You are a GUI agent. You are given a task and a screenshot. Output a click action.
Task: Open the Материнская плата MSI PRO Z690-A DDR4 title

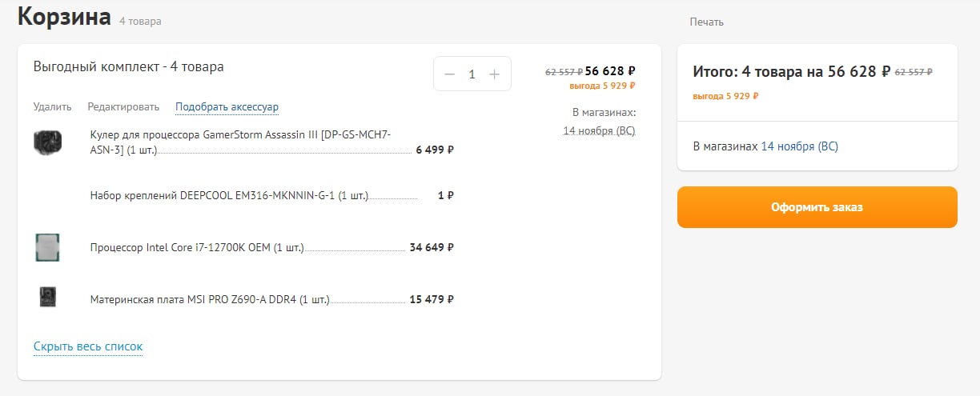click(x=210, y=300)
